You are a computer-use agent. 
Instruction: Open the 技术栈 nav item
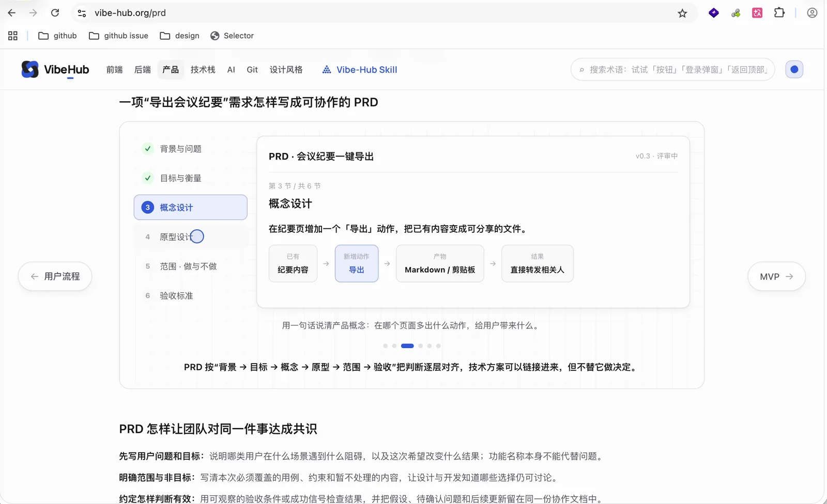[x=203, y=70]
